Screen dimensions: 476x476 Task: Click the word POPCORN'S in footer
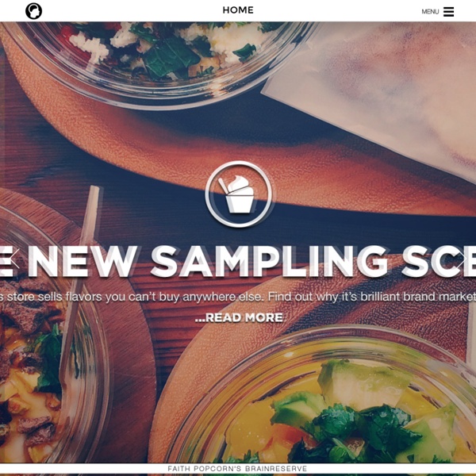[x=217, y=468]
